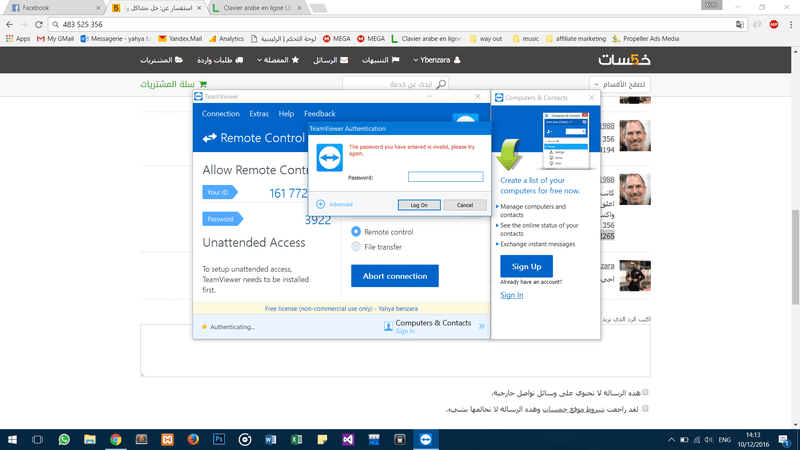Open التنبيهات notifications in Khamsat navbar
The height and width of the screenshot is (450, 800).
(381, 60)
